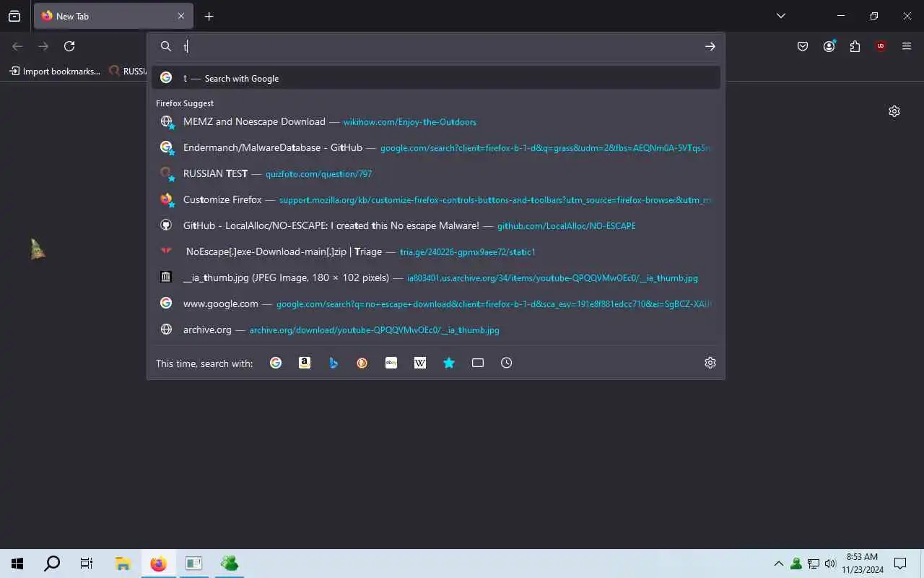Open Firefox application hamburger menu

click(907, 46)
